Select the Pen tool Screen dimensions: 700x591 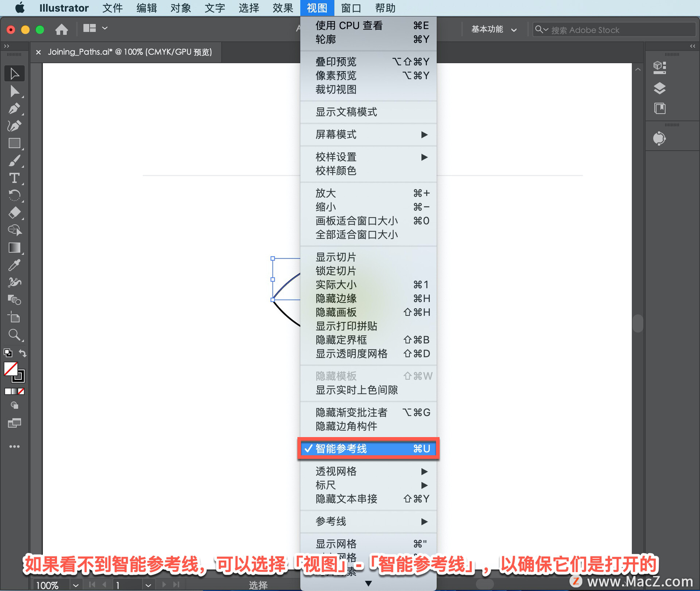pyautogui.click(x=14, y=109)
